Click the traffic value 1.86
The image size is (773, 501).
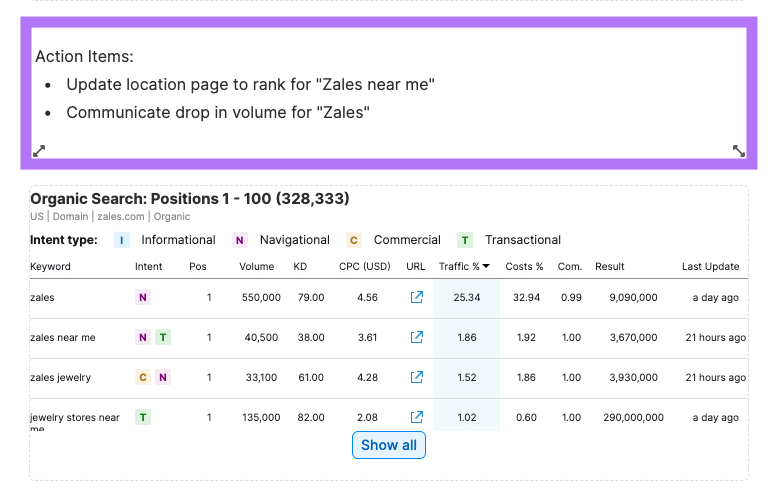467,337
